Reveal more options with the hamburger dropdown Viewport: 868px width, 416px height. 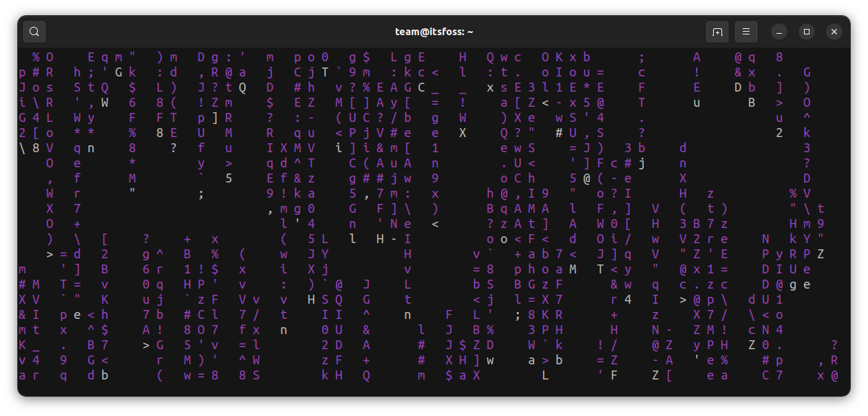pos(745,31)
